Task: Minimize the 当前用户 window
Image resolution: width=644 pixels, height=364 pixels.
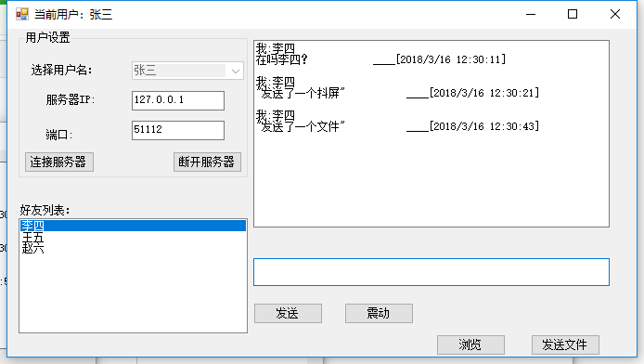Action: (x=531, y=14)
